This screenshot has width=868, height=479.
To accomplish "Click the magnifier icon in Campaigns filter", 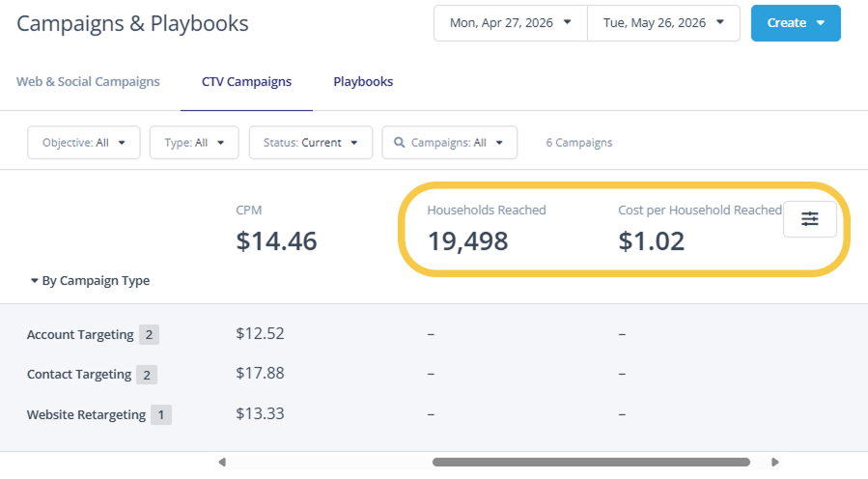I will (399, 143).
